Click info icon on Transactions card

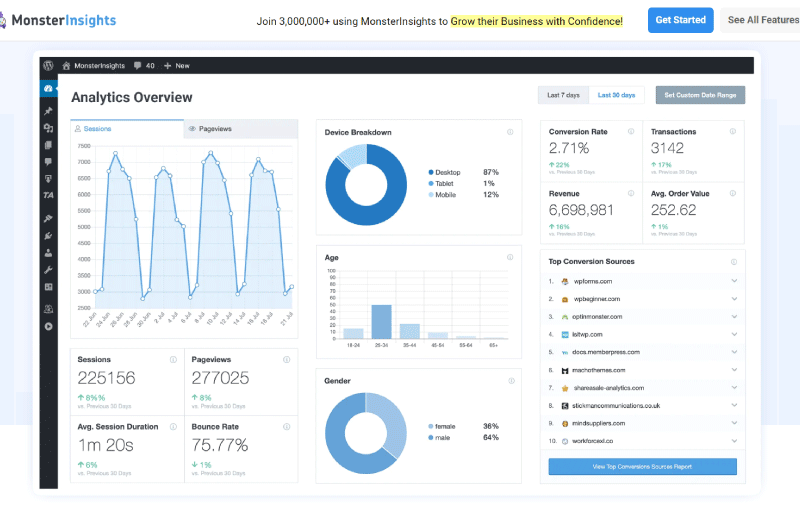(x=733, y=131)
